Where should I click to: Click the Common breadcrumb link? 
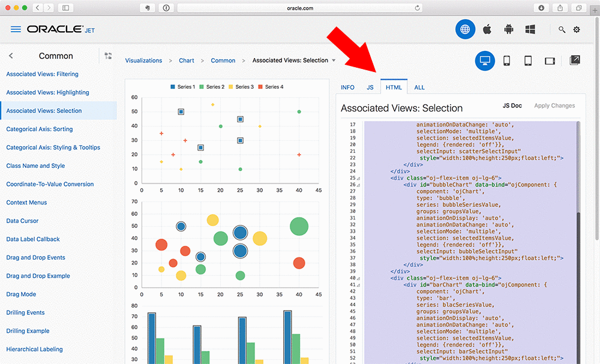tap(223, 61)
